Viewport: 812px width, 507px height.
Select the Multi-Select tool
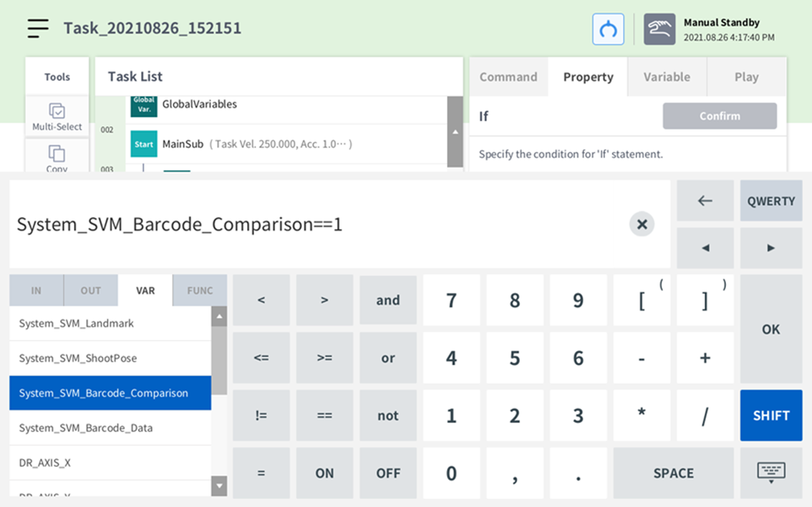click(57, 117)
